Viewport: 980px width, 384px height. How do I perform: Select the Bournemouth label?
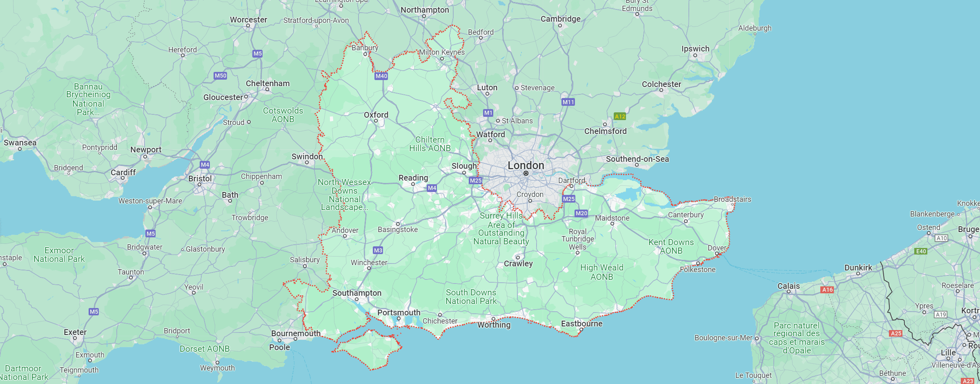(296, 333)
